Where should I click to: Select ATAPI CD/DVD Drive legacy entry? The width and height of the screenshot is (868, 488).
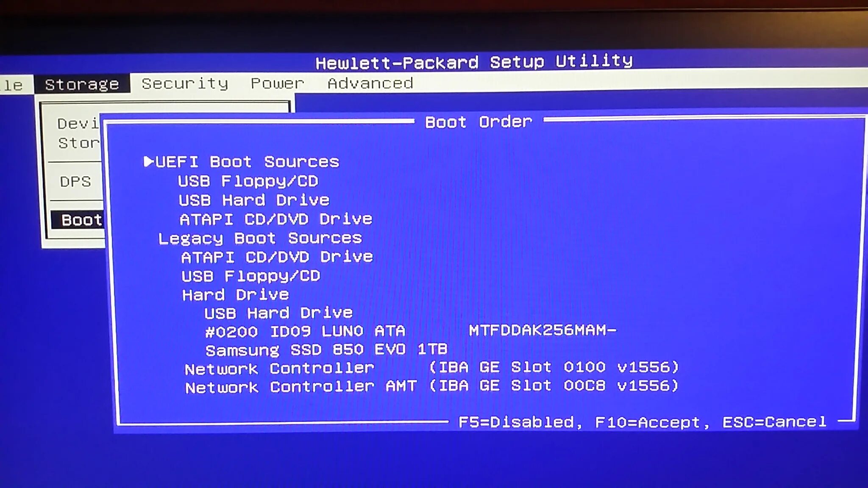pos(276,256)
